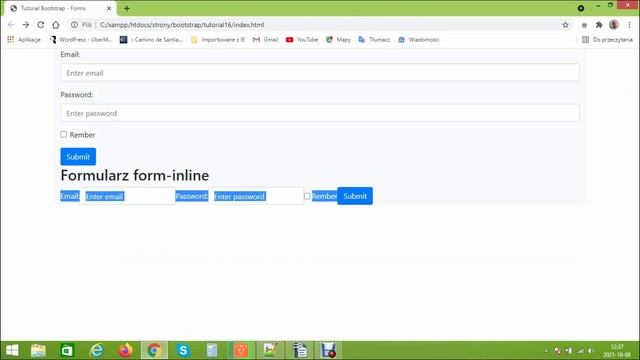Image resolution: width=640 pixels, height=360 pixels.
Task: Open the volume speaker tray icon
Action: coord(590,351)
